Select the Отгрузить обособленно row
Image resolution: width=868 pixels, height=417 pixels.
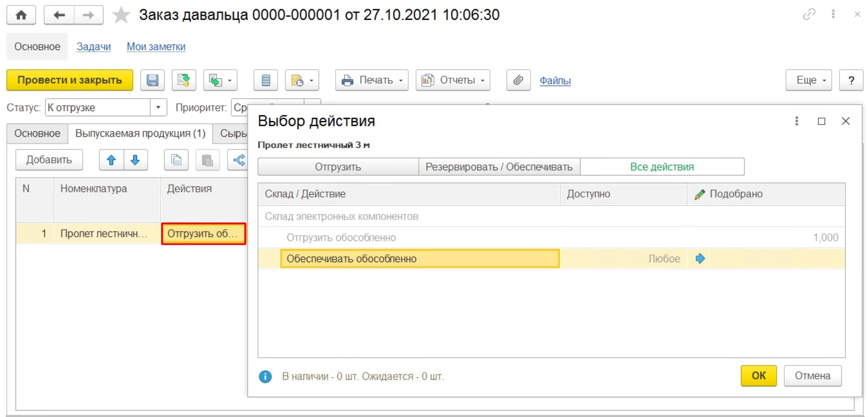pyautogui.click(x=341, y=237)
